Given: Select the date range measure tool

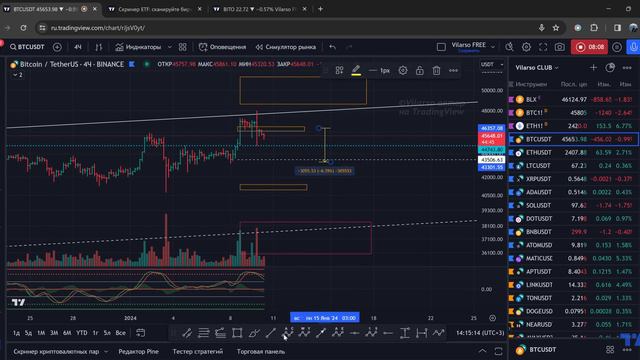Looking at the screenshot, I should pyautogui.click(x=421, y=333).
